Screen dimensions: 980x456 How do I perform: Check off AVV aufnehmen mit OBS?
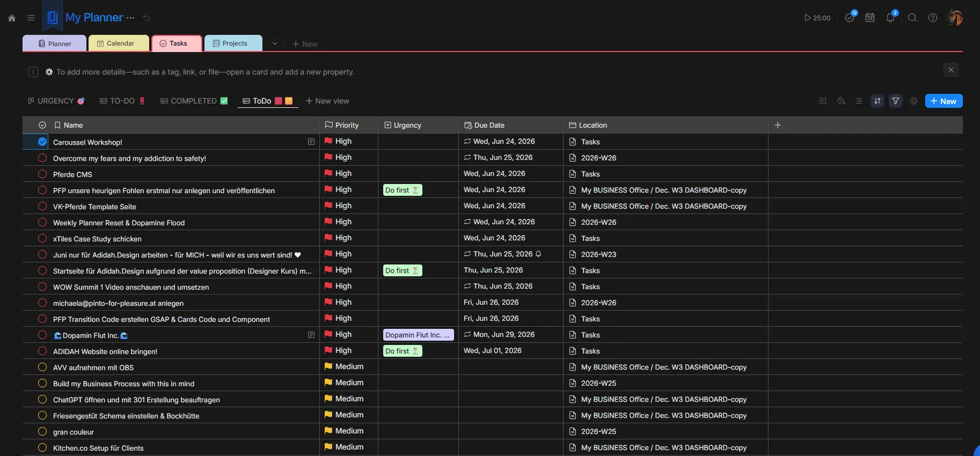tap(42, 367)
